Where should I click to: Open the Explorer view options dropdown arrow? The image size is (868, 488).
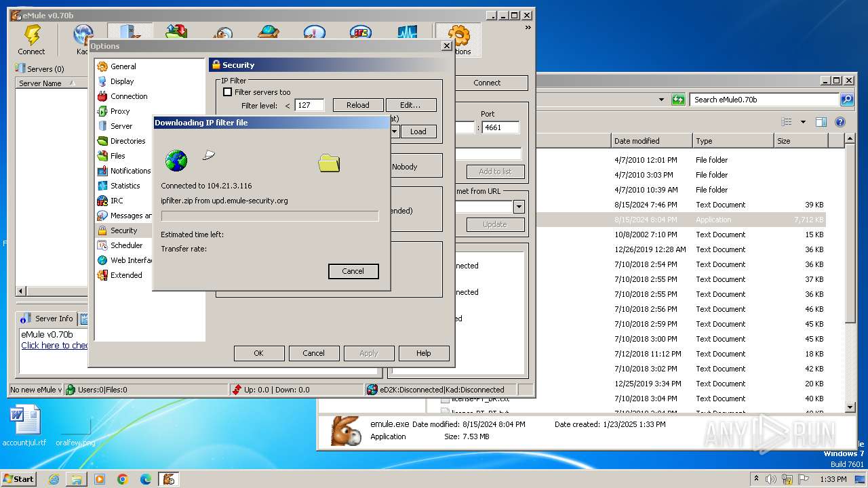coord(803,122)
